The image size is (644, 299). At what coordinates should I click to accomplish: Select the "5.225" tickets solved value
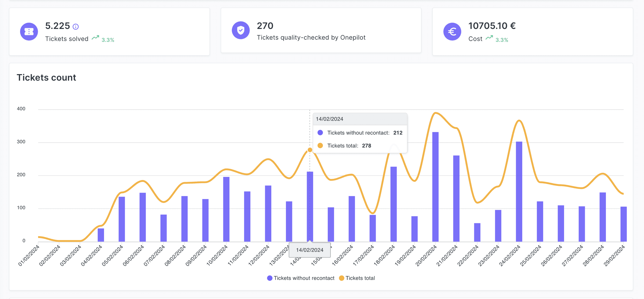click(x=58, y=26)
